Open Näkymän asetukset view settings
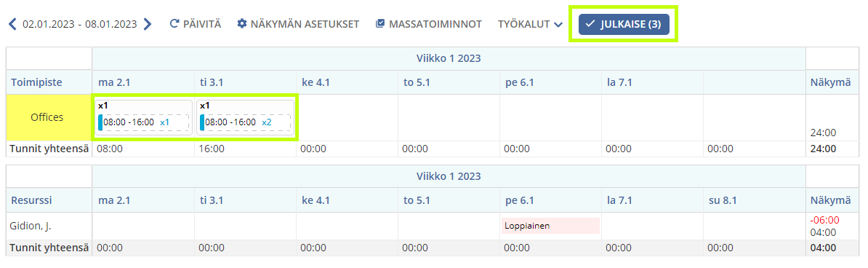868x268 pixels. click(298, 24)
